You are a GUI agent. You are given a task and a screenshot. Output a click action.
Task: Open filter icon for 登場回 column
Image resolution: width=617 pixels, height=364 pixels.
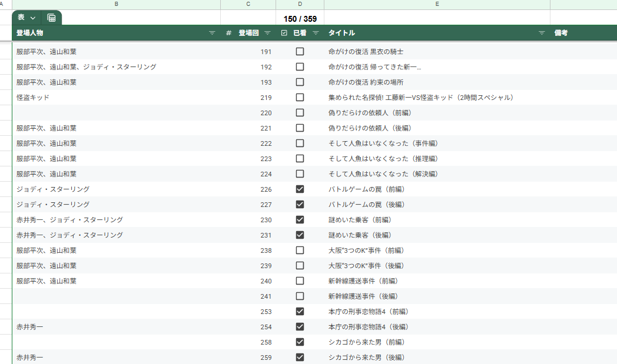tap(268, 33)
